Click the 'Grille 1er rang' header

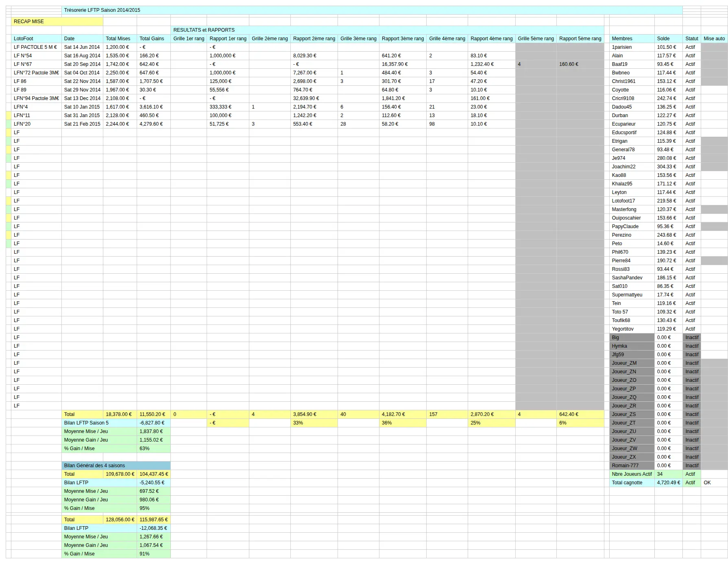(x=189, y=39)
